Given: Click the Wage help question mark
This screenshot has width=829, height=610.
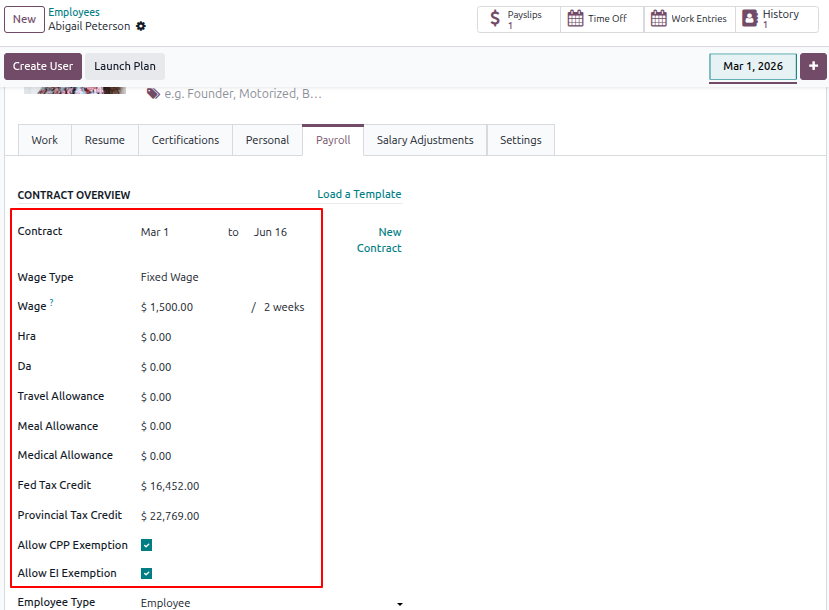Looking at the screenshot, I should (51, 302).
